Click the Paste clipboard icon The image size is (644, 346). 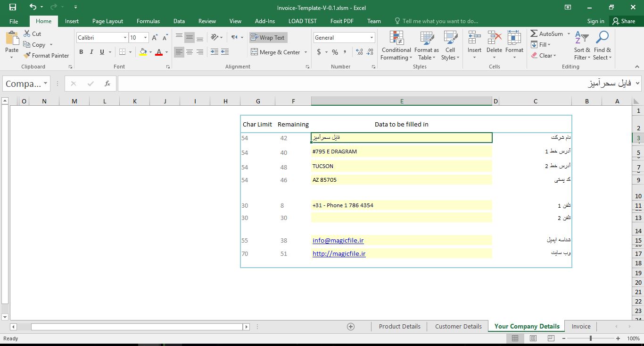click(12, 38)
